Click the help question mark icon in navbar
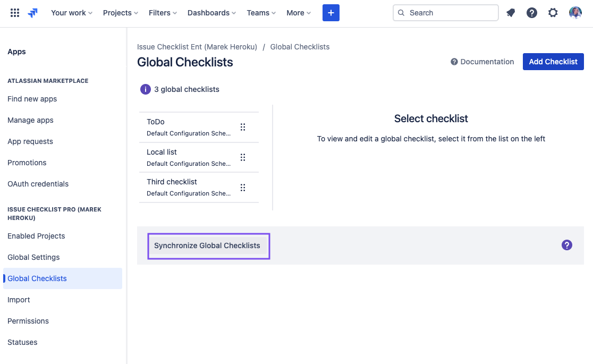Screen dimensions: 593x364 [531, 12]
